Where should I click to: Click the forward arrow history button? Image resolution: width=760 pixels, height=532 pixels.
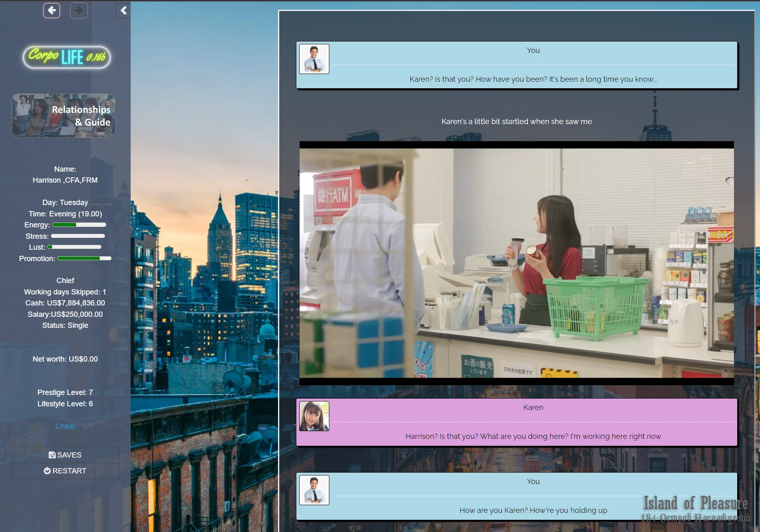click(79, 11)
